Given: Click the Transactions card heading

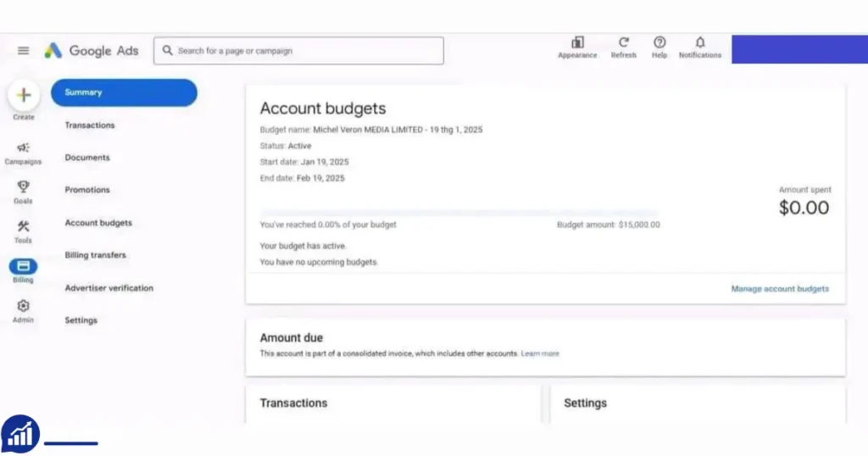Looking at the screenshot, I should pos(293,403).
